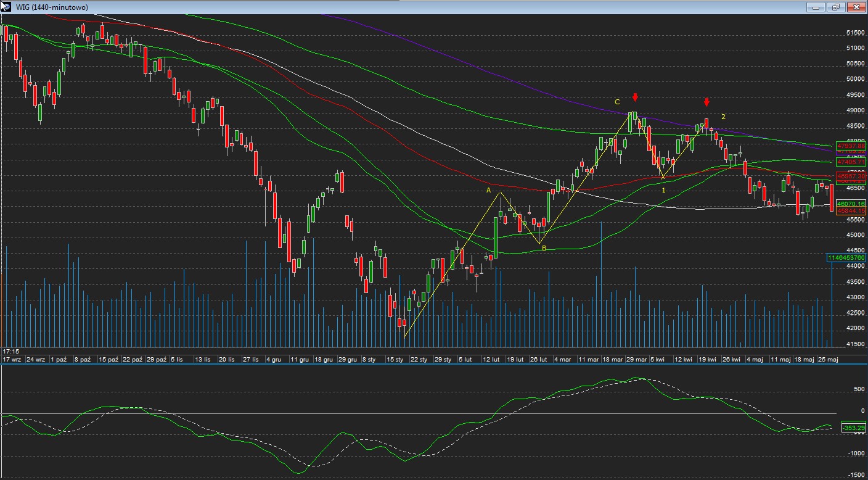The height and width of the screenshot is (480, 868).
Task: Click the red arrow marker beside label 2
Action: pyautogui.click(x=707, y=102)
